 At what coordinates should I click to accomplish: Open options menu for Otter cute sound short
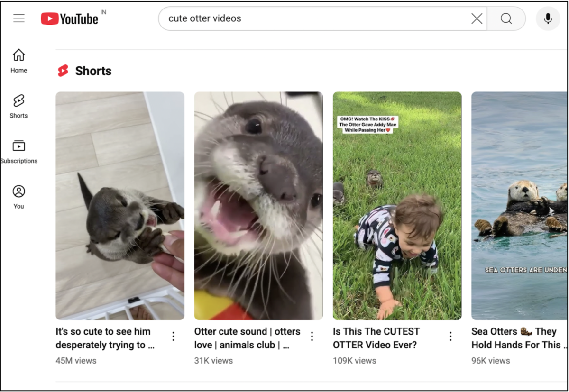tap(312, 336)
